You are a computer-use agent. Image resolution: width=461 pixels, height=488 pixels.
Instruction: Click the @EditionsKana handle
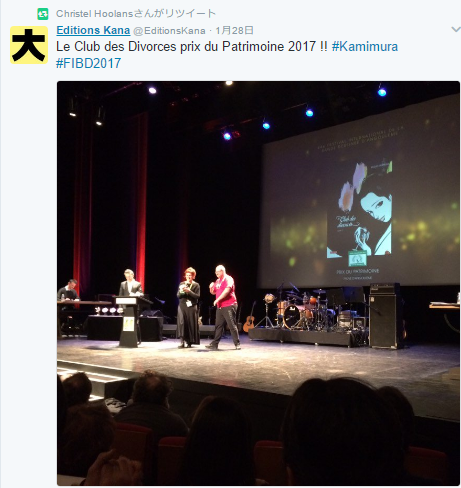coord(169,31)
